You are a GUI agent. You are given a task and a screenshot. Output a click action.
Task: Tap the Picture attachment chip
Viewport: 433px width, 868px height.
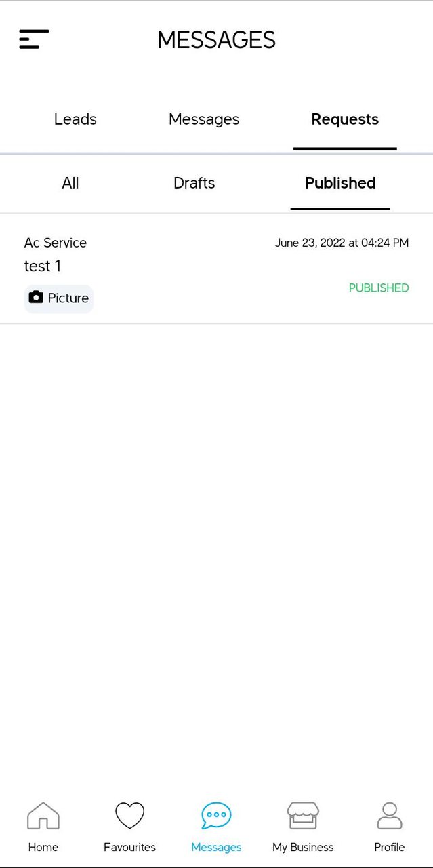click(58, 298)
